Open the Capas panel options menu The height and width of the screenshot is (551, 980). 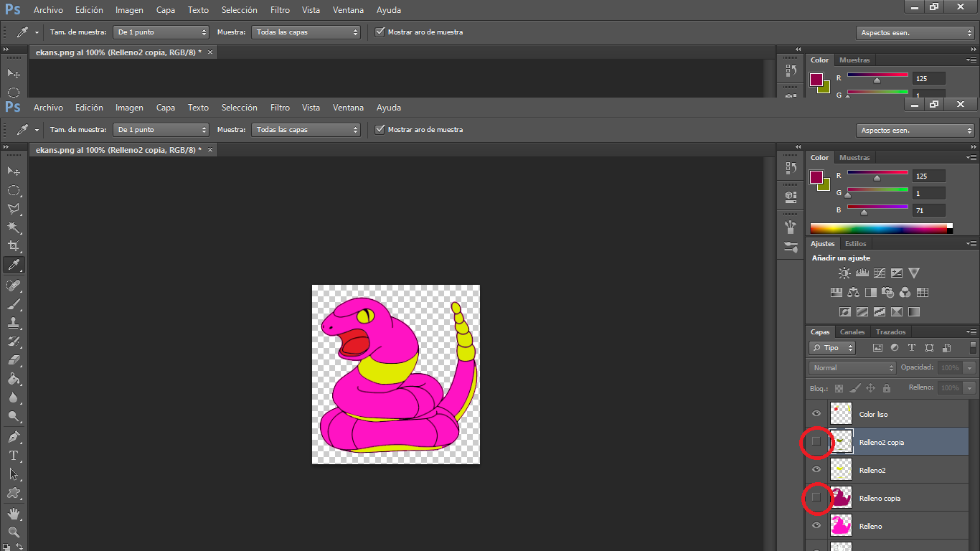(971, 332)
